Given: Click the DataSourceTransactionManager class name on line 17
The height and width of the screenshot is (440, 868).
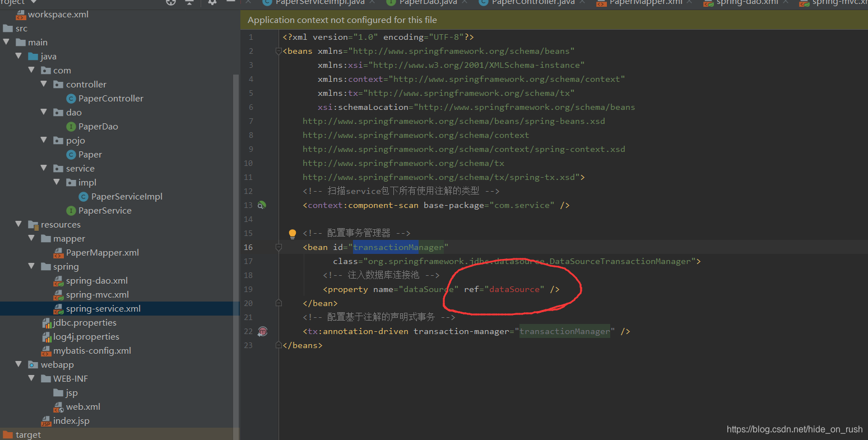Looking at the screenshot, I should pyautogui.click(x=620, y=261).
